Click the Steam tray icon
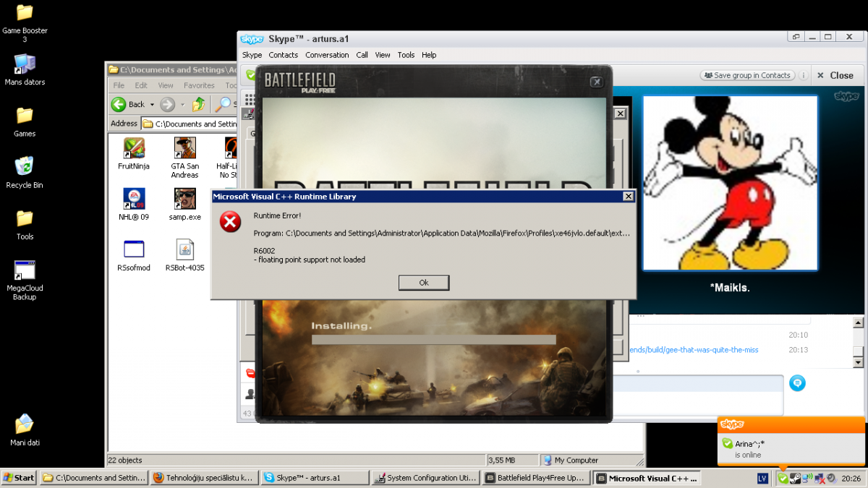Image resolution: width=868 pixels, height=488 pixels. 795,478
